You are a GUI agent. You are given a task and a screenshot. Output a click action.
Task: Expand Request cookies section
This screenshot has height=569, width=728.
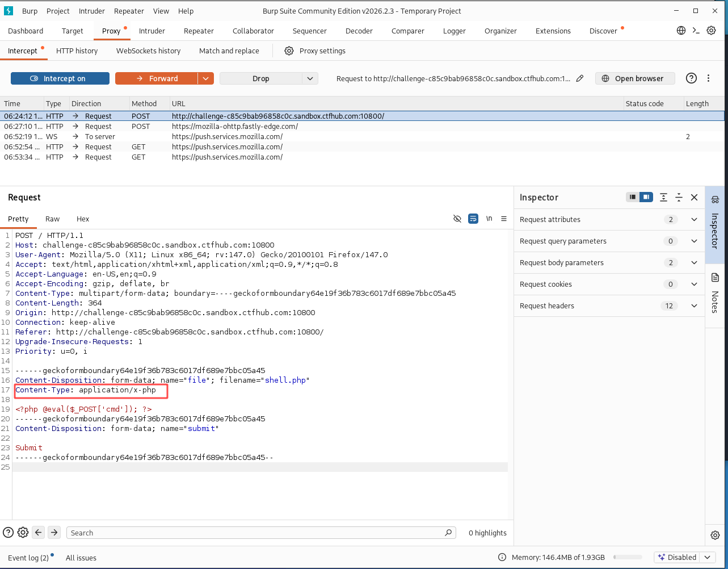pos(609,284)
